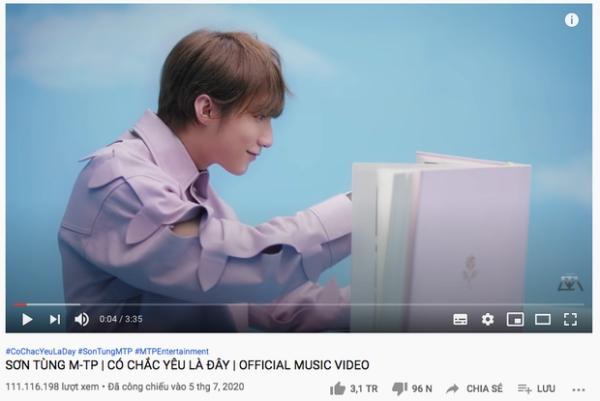Open the #SonTungMTP hashtag

tap(105, 351)
